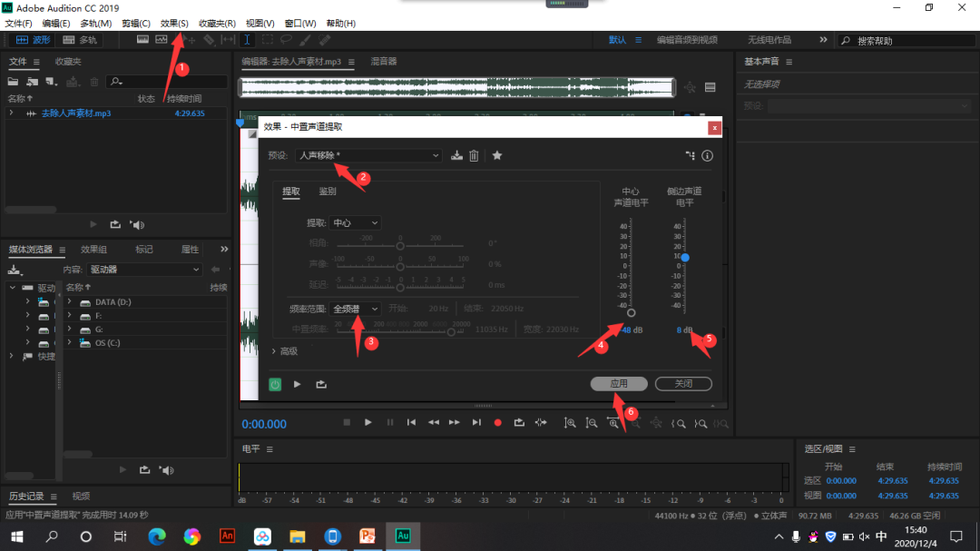Open the 窗口(W) menu
The width and height of the screenshot is (980, 551).
(x=300, y=23)
